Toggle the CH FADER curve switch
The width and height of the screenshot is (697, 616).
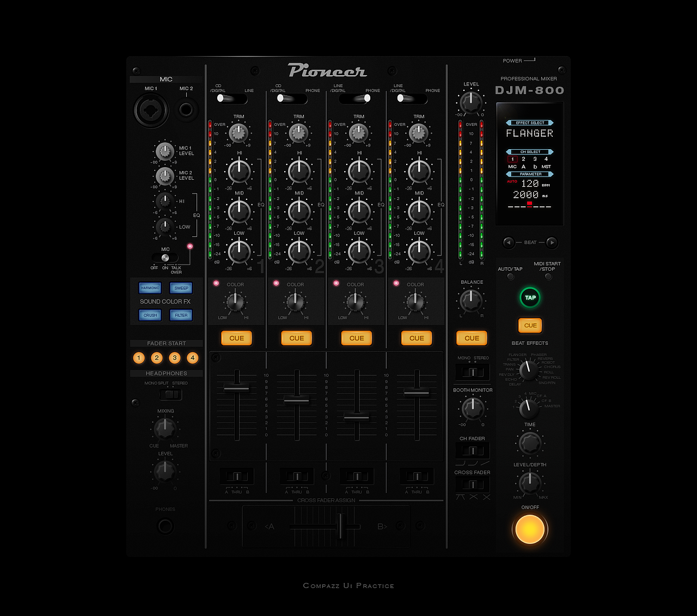click(472, 450)
